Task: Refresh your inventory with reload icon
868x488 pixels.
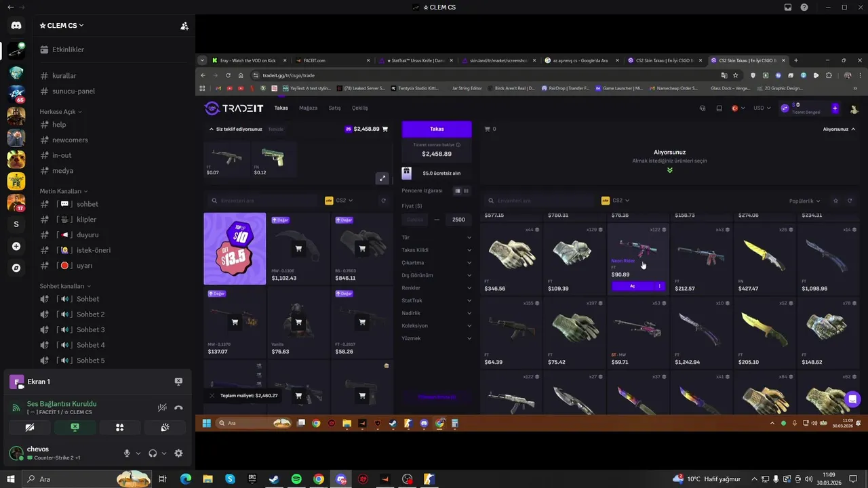Action: [x=383, y=201]
